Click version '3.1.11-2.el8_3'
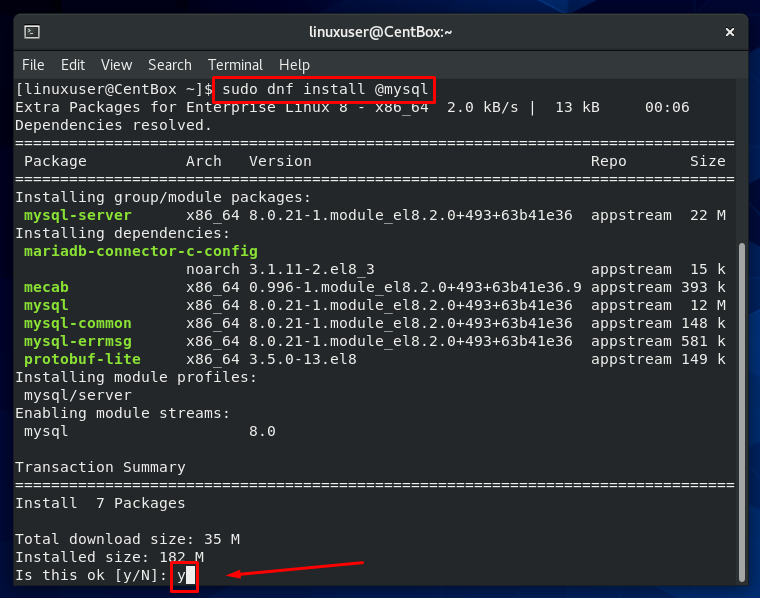This screenshot has height=598, width=760. point(312,269)
